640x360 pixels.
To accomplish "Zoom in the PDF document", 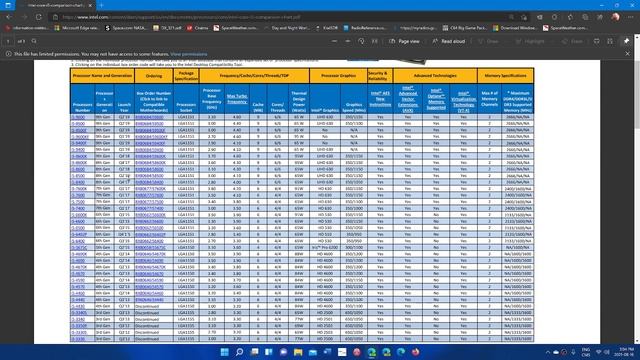I will click(x=348, y=41).
